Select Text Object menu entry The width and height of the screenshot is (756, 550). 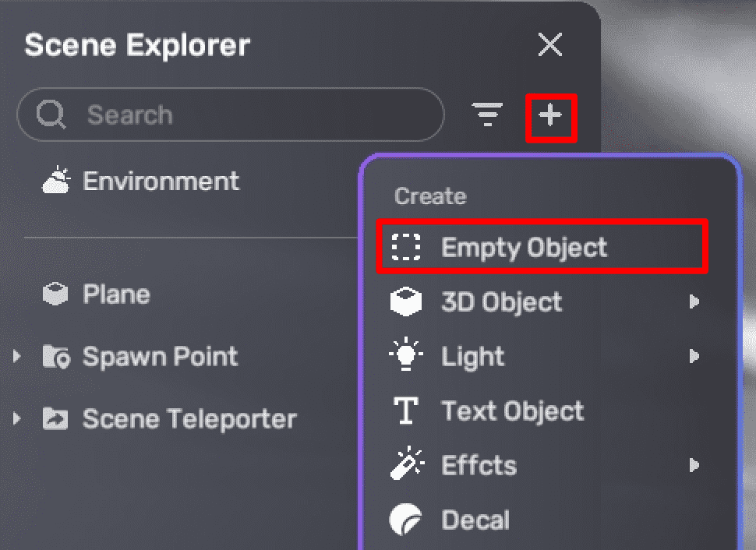pos(512,411)
